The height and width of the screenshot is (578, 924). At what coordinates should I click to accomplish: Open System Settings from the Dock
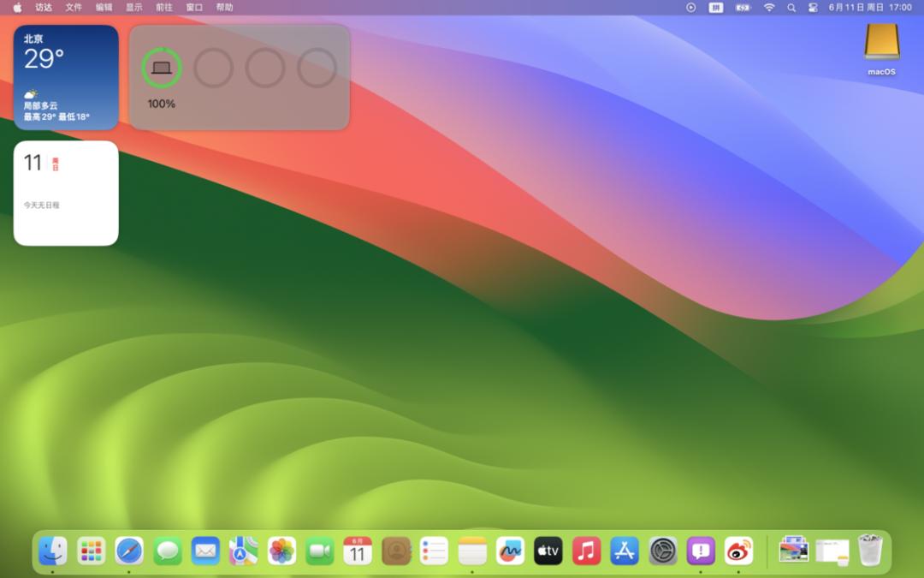(x=663, y=551)
